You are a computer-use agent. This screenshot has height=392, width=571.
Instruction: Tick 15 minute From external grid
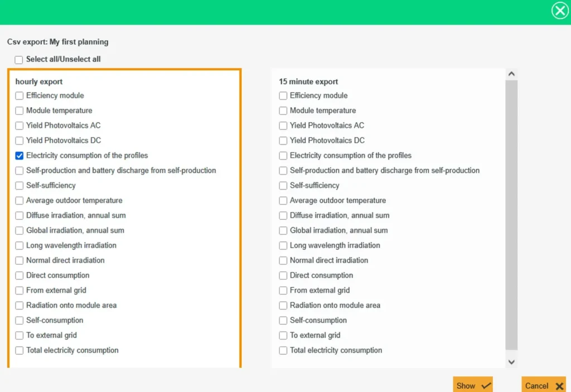tap(283, 291)
